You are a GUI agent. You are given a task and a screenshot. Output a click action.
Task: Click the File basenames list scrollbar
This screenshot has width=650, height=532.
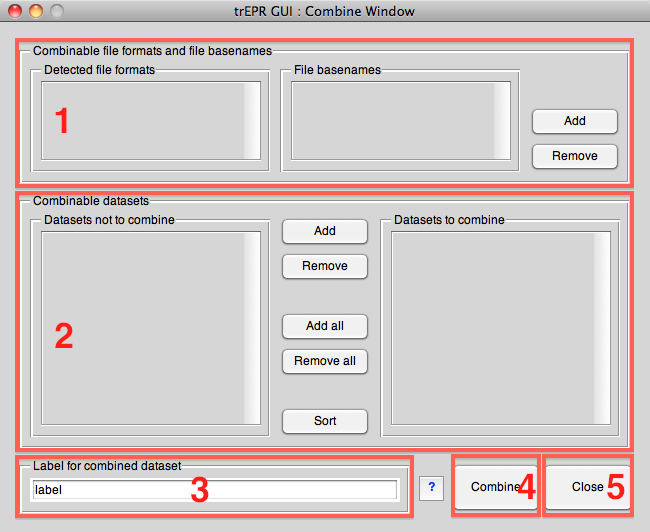[502, 120]
